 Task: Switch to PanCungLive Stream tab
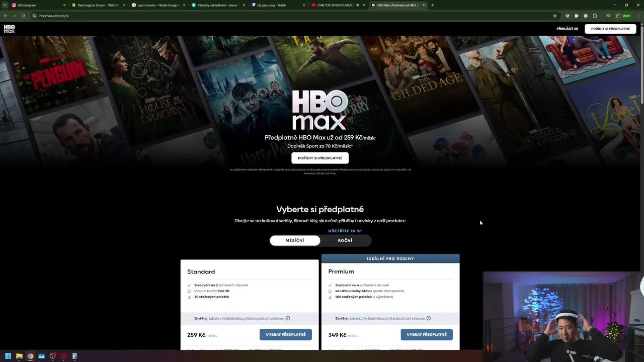pos(98,5)
